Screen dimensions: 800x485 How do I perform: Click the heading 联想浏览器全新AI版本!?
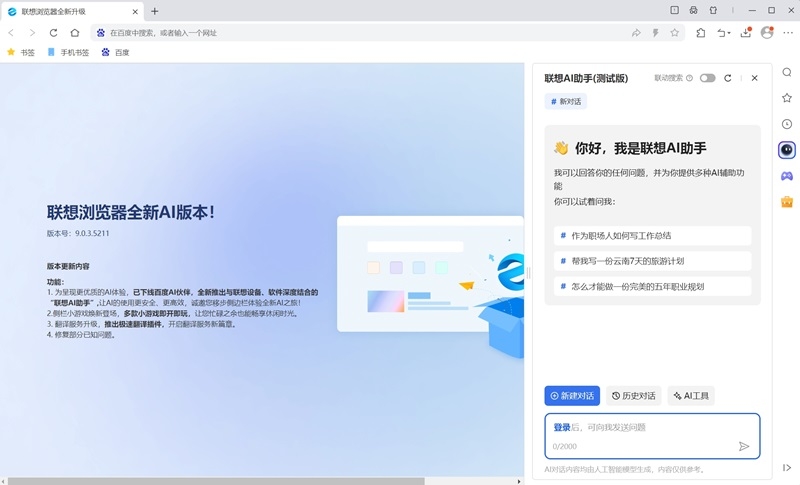[x=131, y=212]
